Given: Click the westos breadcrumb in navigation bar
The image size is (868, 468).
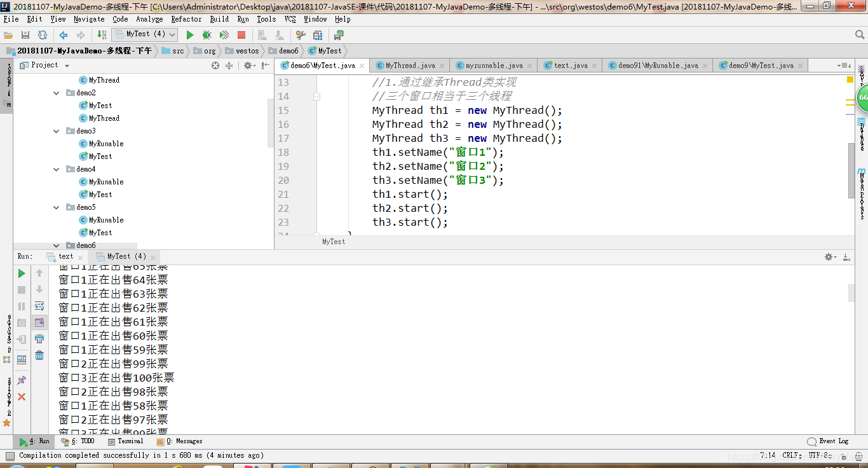Looking at the screenshot, I should click(x=242, y=51).
